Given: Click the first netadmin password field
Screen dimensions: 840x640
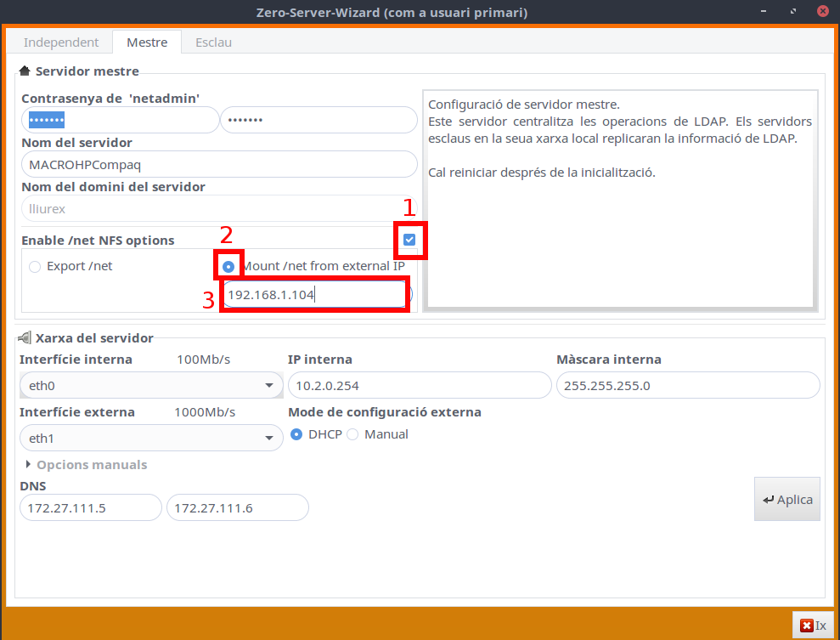Looking at the screenshot, I should click(x=119, y=121).
